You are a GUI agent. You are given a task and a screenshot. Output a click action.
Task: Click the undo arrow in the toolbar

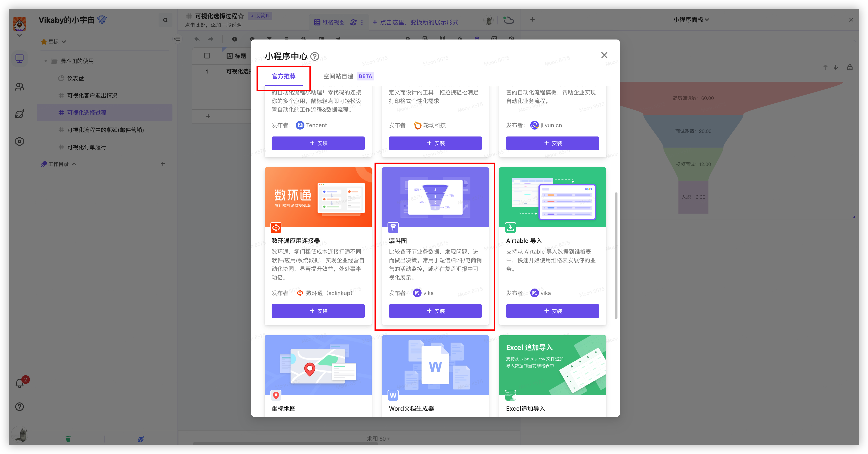pos(197,39)
